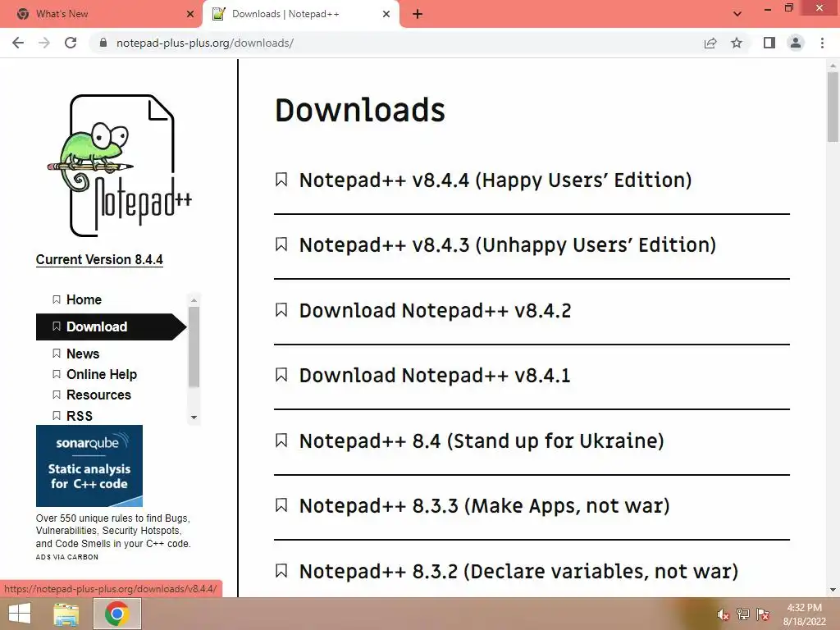
Task: Open the Chrome side panel icon
Action: point(769,43)
